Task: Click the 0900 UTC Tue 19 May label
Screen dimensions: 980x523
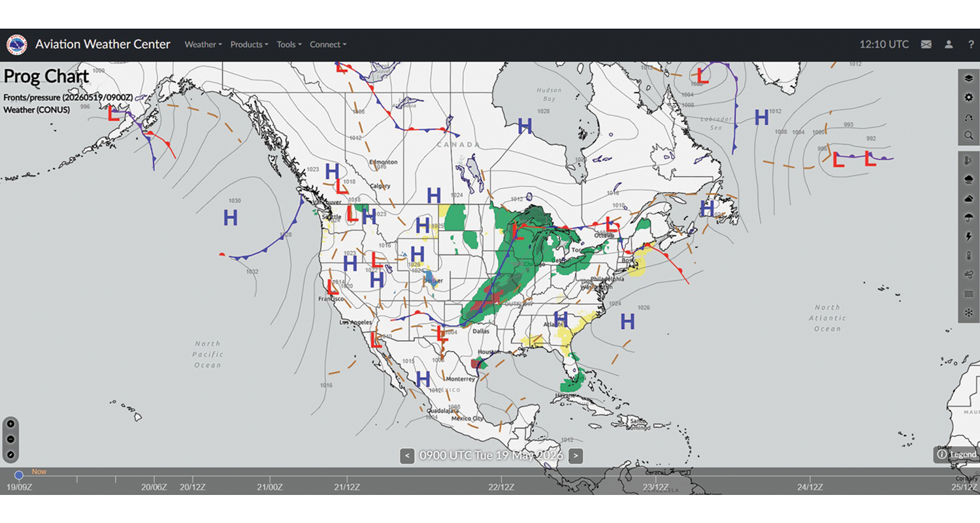Action: (491, 456)
